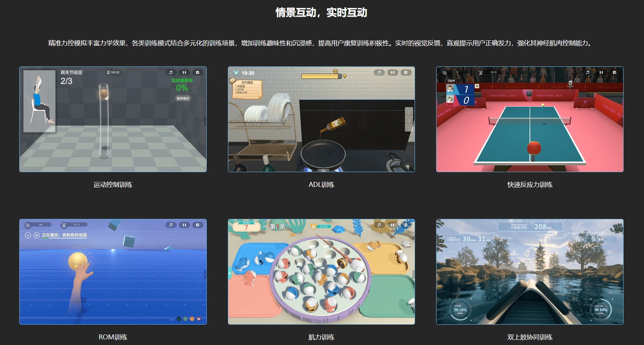Viewport: 644px width, 345px height.
Task: Click the orange color dot in ROM scene
Action: click(192, 319)
